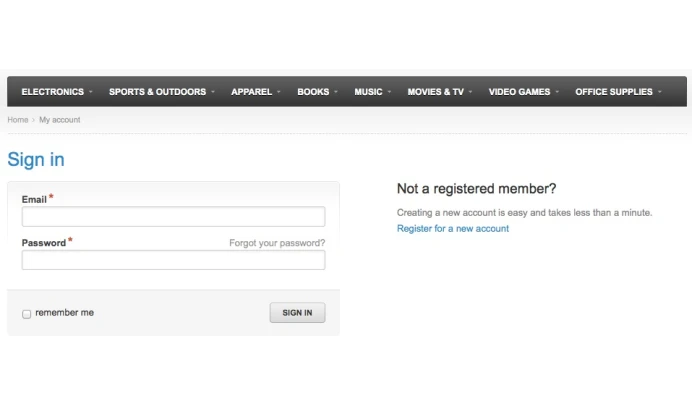Expand the Books dropdown arrow
692x415 pixels.
point(336,92)
